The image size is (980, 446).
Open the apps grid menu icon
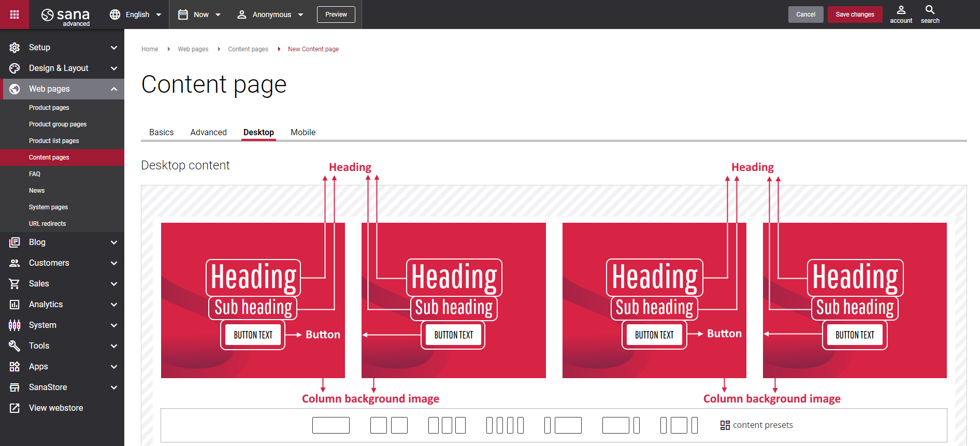(15, 15)
